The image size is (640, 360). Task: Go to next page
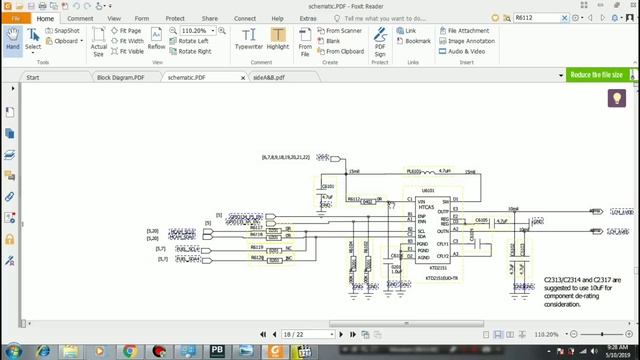(341, 334)
